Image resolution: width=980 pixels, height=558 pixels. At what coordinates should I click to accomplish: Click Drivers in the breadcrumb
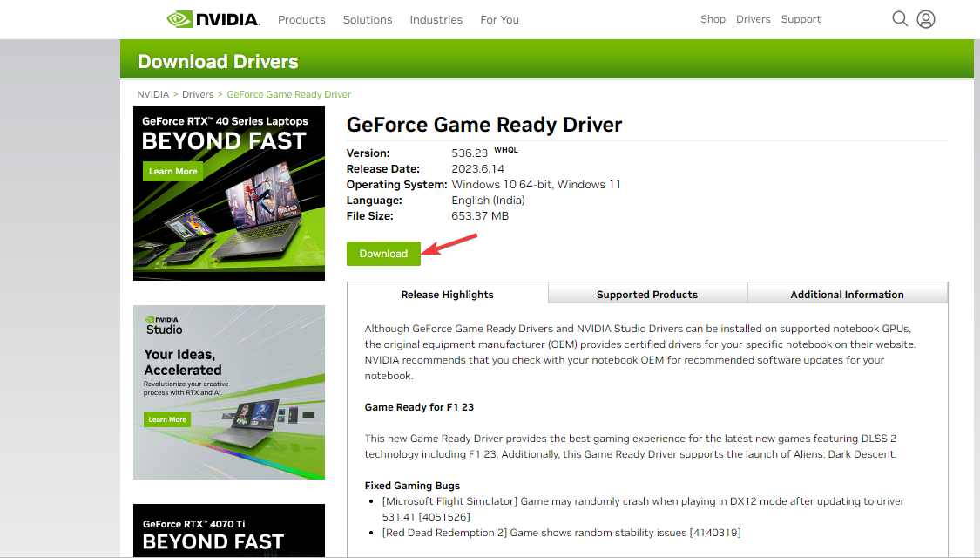pos(198,94)
